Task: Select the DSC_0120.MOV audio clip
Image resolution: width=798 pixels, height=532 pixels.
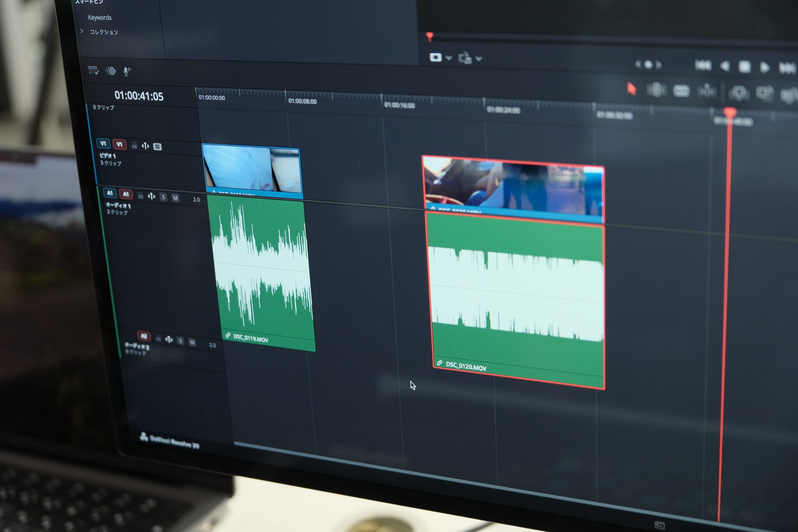Action: point(516,300)
